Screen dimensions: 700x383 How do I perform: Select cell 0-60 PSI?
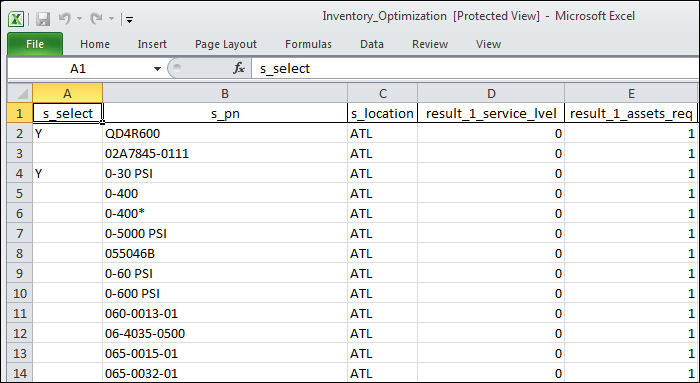pyautogui.click(x=225, y=273)
